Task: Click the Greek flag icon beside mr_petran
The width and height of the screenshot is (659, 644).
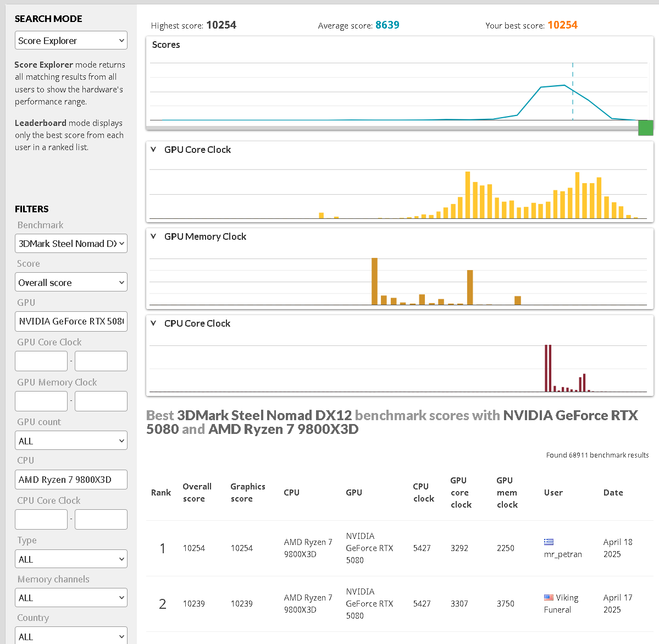Action: point(549,542)
